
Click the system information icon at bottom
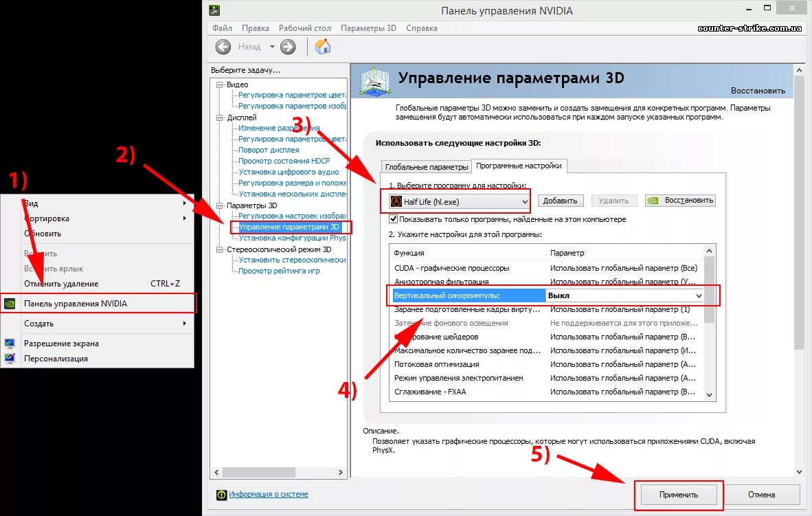(222, 495)
